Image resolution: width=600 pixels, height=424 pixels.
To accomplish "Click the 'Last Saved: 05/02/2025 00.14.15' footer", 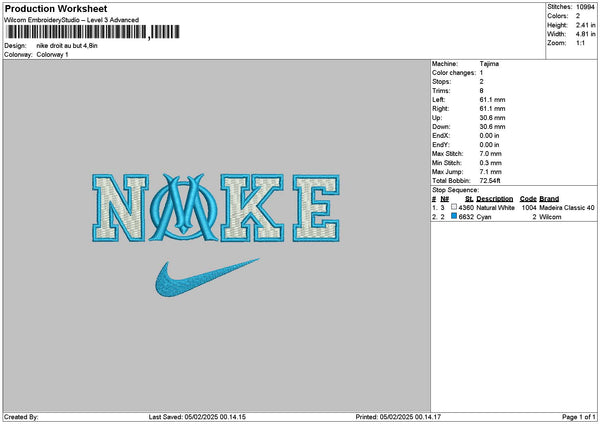I will pos(197,417).
